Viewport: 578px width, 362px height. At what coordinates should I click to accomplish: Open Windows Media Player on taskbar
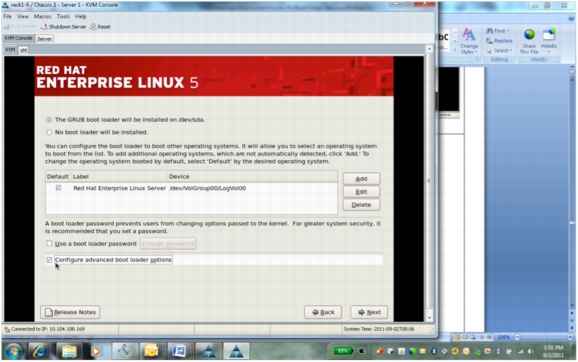tap(95, 351)
